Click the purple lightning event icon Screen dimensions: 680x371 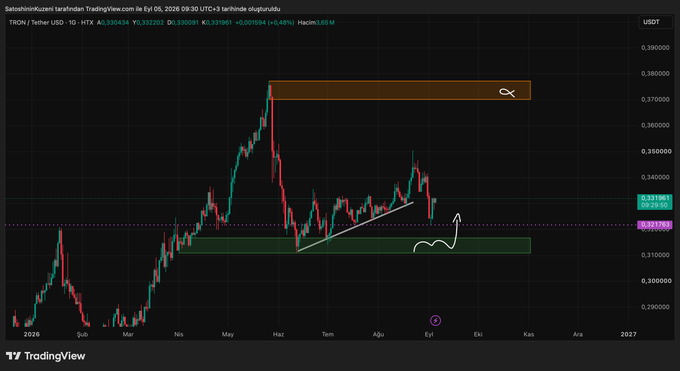[435, 320]
